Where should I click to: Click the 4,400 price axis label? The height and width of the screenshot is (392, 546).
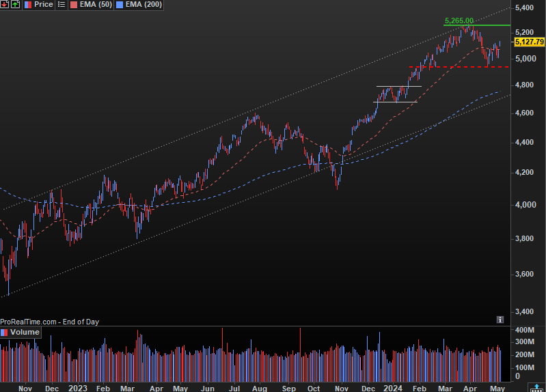coord(524,142)
